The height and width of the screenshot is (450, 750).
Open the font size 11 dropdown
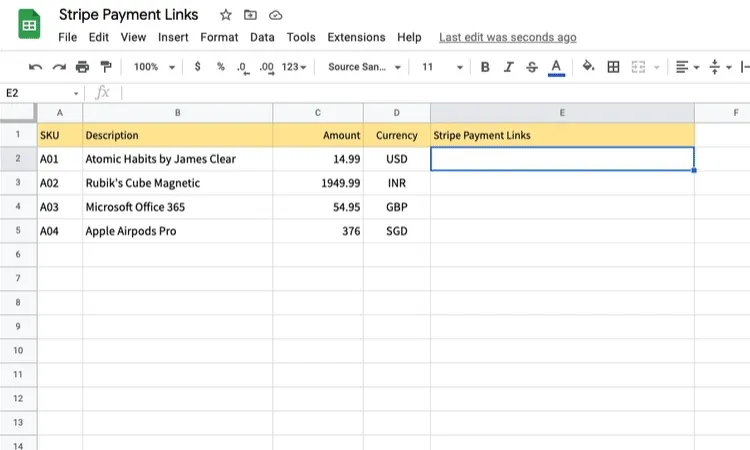click(x=442, y=67)
